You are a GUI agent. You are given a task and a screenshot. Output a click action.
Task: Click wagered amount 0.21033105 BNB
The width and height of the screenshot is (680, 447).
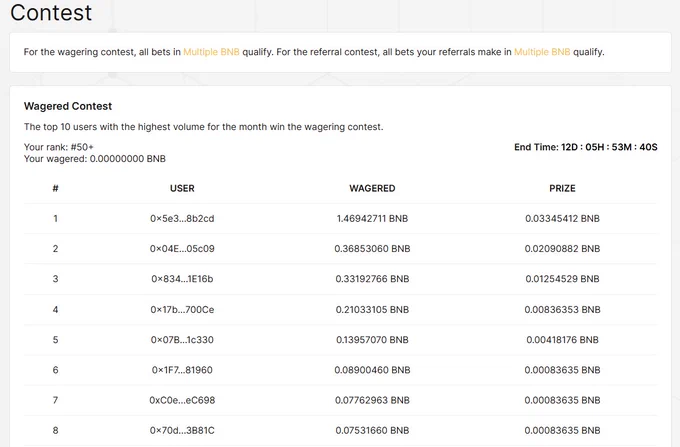pyautogui.click(x=372, y=310)
